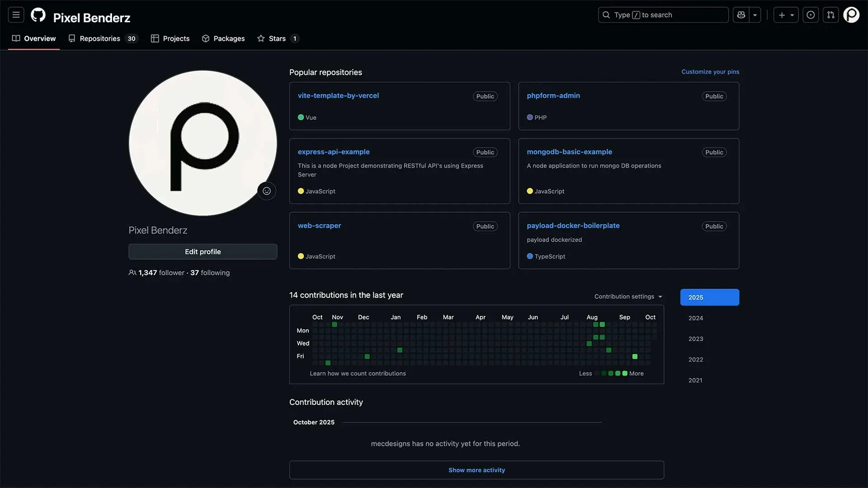The image size is (868, 488).
Task: Open the pull requests icon in header
Action: pos(830,15)
